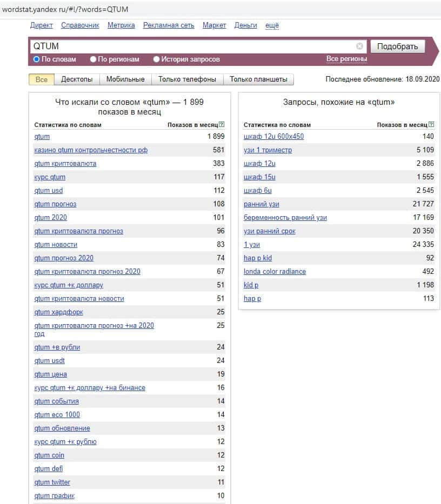Viewport: 441px width, 504px height.
Task: Open the «Директ» link in the top navigation
Action: (x=42, y=25)
